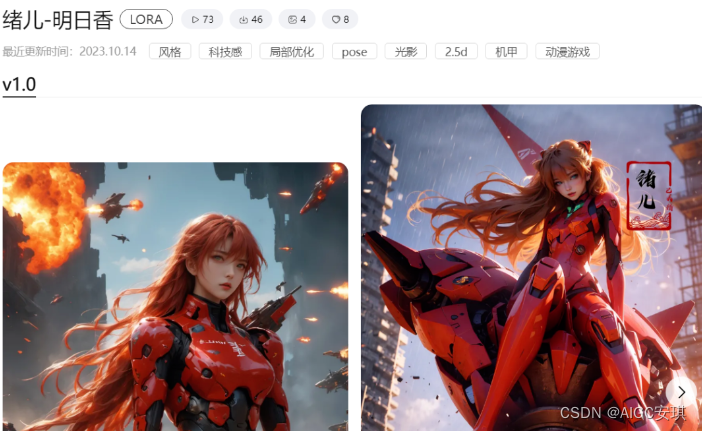Screen dimensions: 702x431
Task: Select the 局部优化 tag
Action: coord(291,51)
